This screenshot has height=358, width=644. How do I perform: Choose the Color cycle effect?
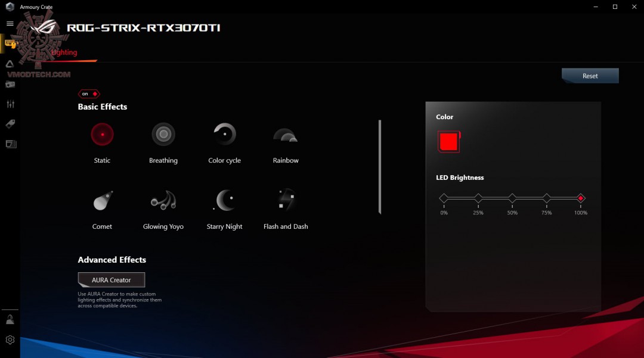(224, 135)
